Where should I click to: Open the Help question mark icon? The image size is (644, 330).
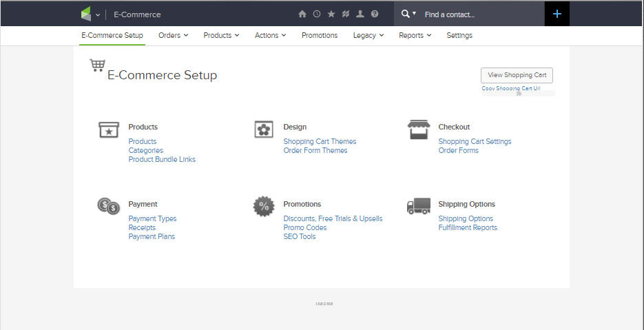(375, 14)
